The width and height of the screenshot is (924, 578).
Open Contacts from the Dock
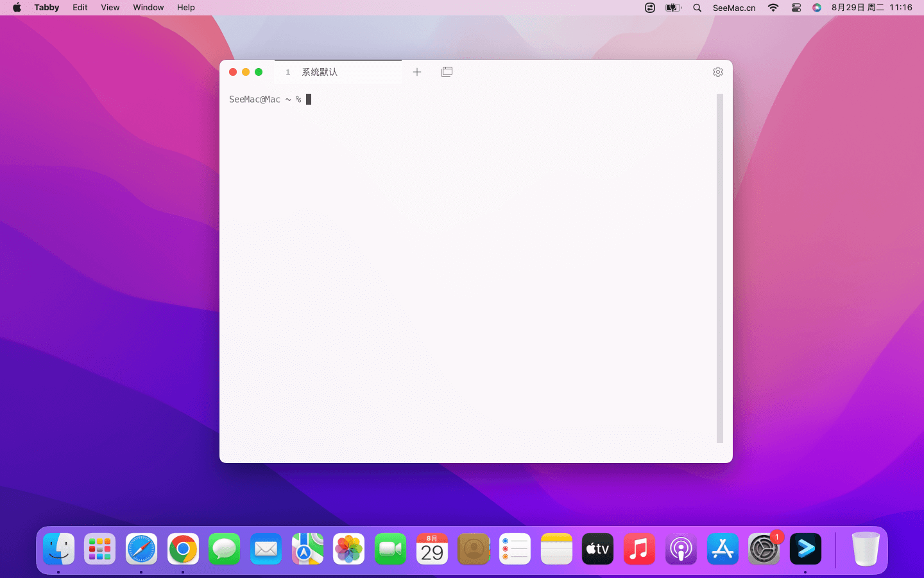474,549
